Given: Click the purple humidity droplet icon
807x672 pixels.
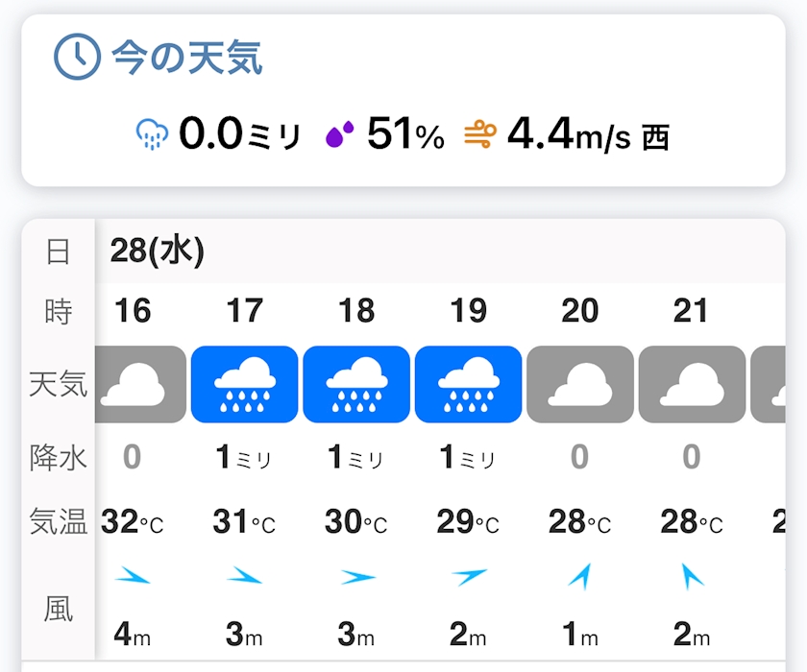Looking at the screenshot, I should (x=339, y=135).
